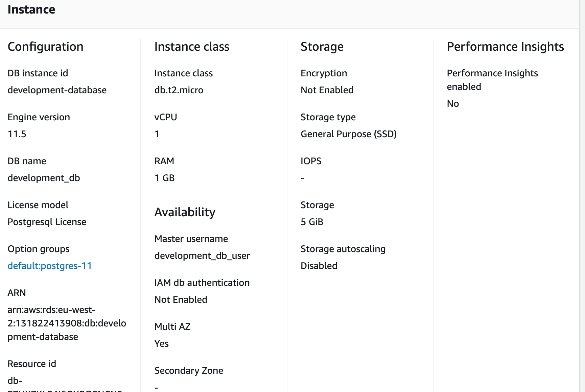Click the Yes value under Multi AZ

[x=162, y=344]
